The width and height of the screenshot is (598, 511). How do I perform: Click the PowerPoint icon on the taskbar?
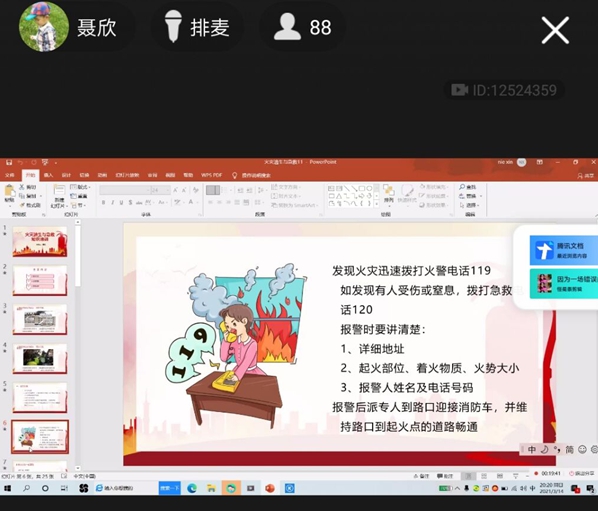(270, 488)
